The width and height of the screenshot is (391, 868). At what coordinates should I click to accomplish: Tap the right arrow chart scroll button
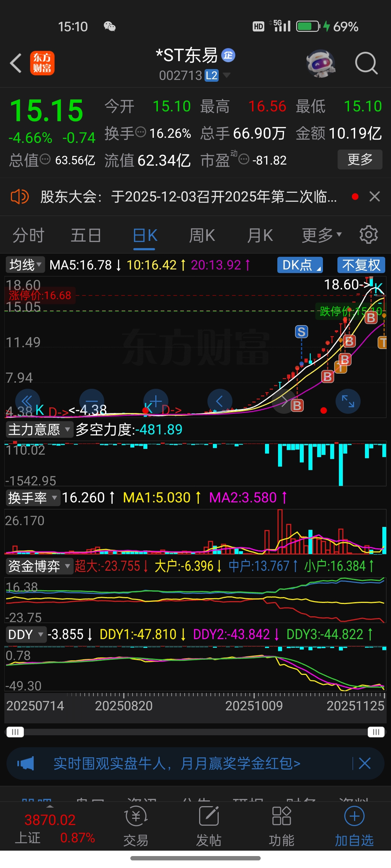pos(285,401)
